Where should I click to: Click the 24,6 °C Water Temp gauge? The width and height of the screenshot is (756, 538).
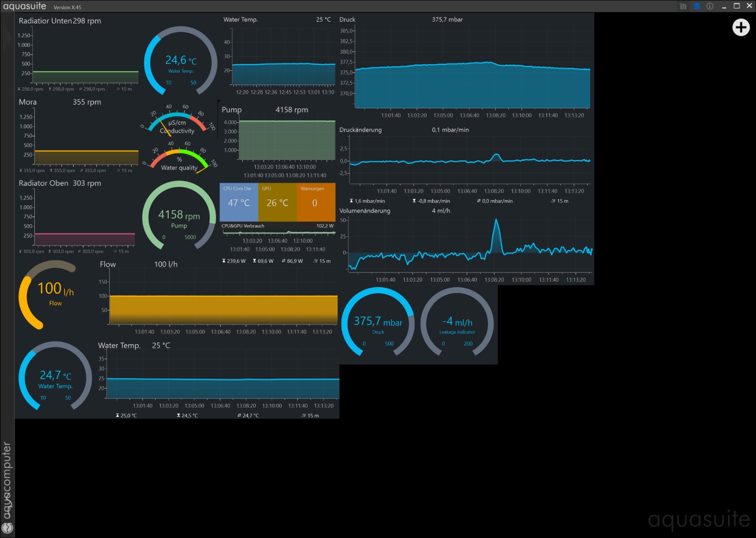180,61
